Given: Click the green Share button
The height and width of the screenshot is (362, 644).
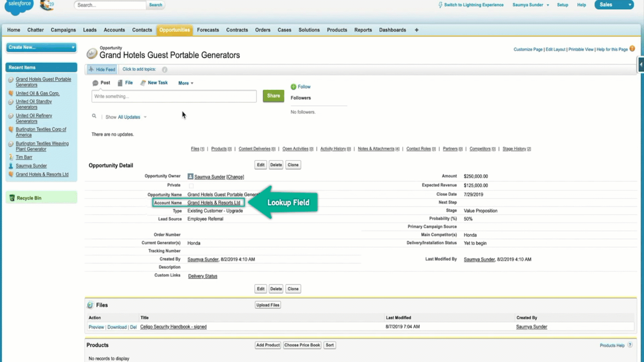Looking at the screenshot, I should [x=273, y=96].
